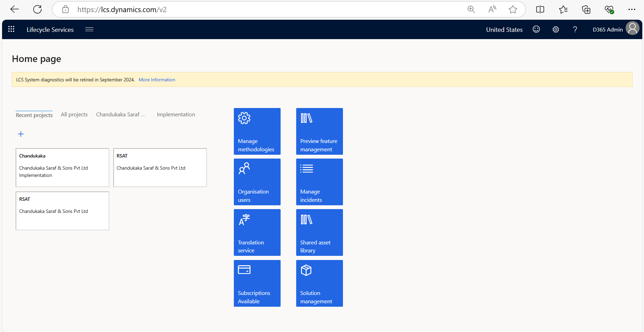Open the RSAT project card next to Chandukaka

click(x=160, y=168)
